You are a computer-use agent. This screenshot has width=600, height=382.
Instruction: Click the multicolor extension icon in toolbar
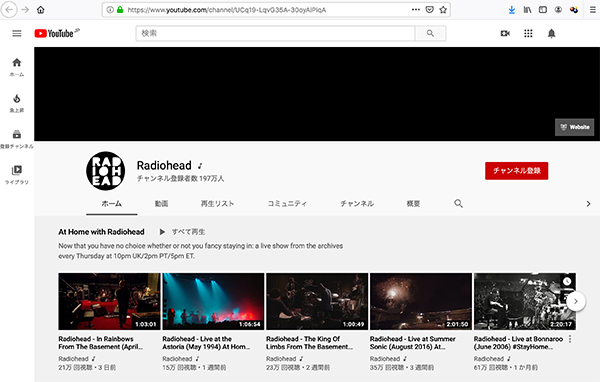(x=574, y=10)
